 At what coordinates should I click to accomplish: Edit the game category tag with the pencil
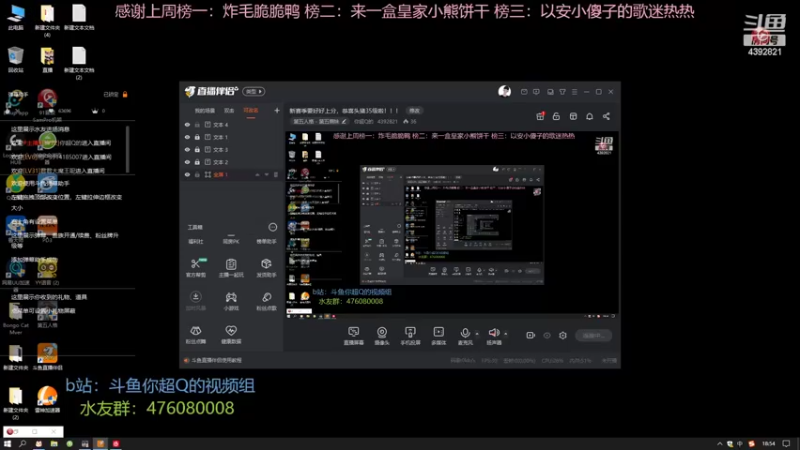(344, 121)
